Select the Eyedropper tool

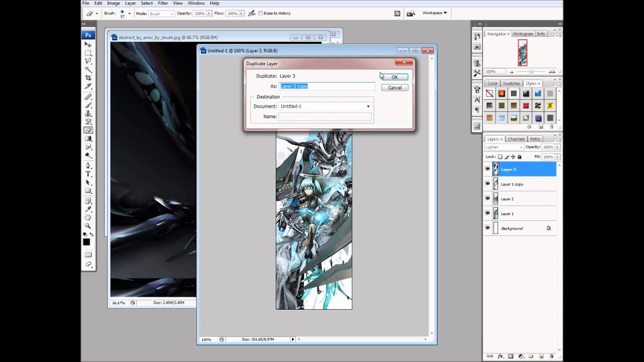point(88,209)
